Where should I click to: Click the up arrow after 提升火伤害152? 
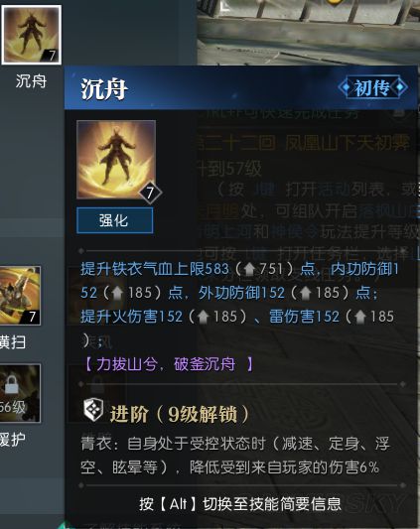[x=204, y=317]
